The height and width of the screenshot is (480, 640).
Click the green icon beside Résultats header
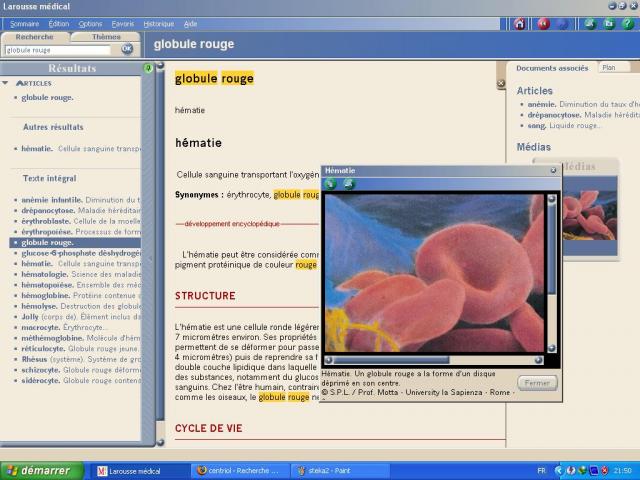[x=148, y=68]
